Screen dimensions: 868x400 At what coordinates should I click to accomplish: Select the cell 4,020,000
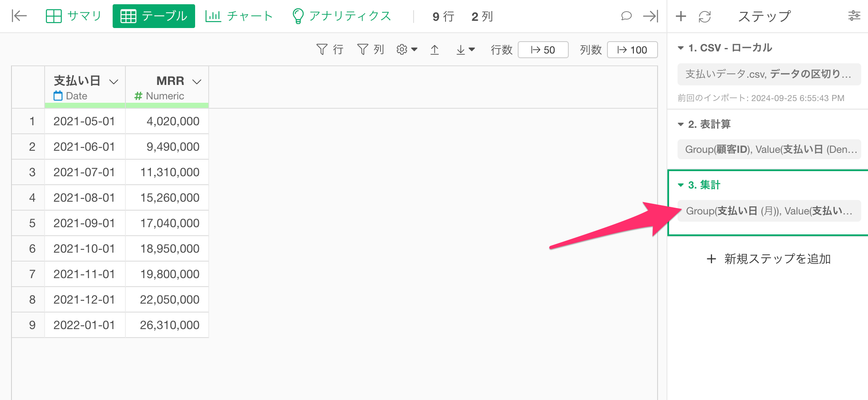[x=167, y=121]
